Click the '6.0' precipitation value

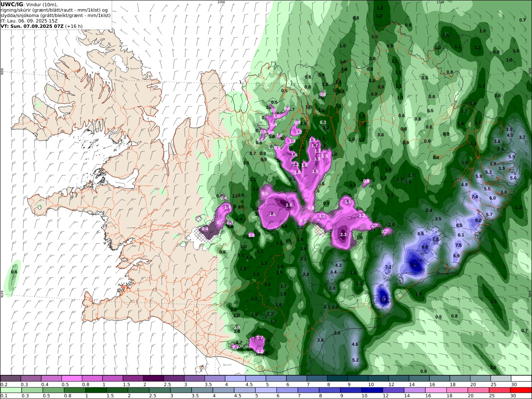493,198
